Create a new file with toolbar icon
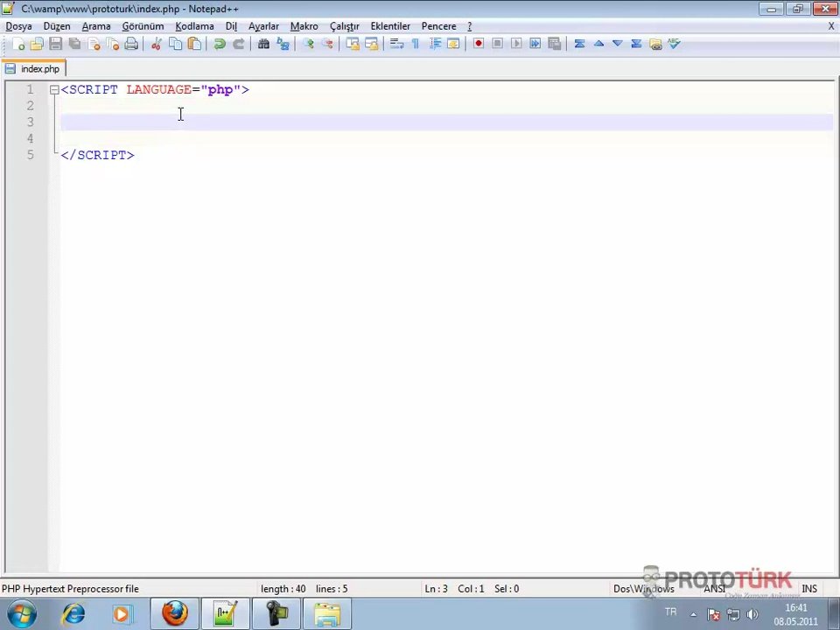Screen dimensions: 840x630 coord(18,44)
